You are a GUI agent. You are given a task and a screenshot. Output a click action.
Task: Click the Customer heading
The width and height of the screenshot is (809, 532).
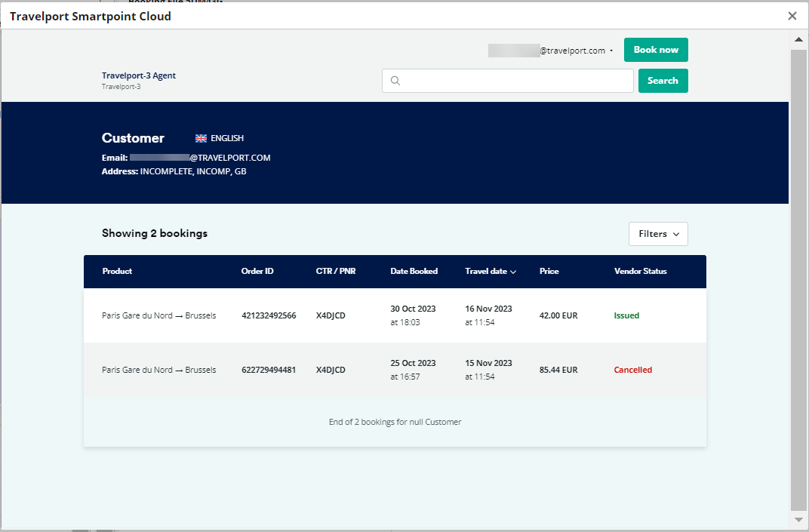click(133, 138)
